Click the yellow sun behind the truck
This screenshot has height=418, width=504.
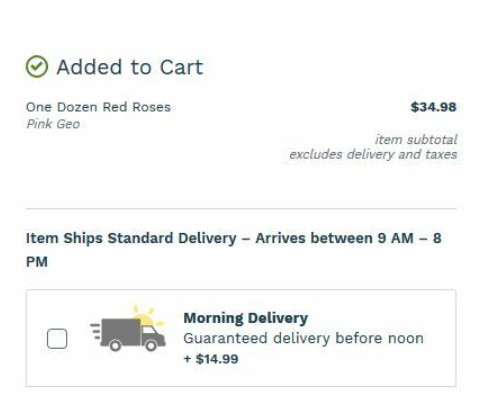tap(149, 316)
